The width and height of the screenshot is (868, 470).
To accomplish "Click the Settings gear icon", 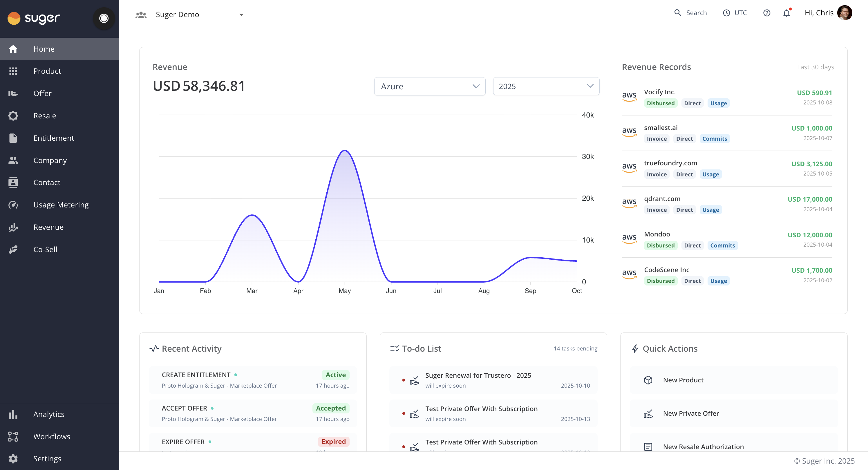I will 13,459.
